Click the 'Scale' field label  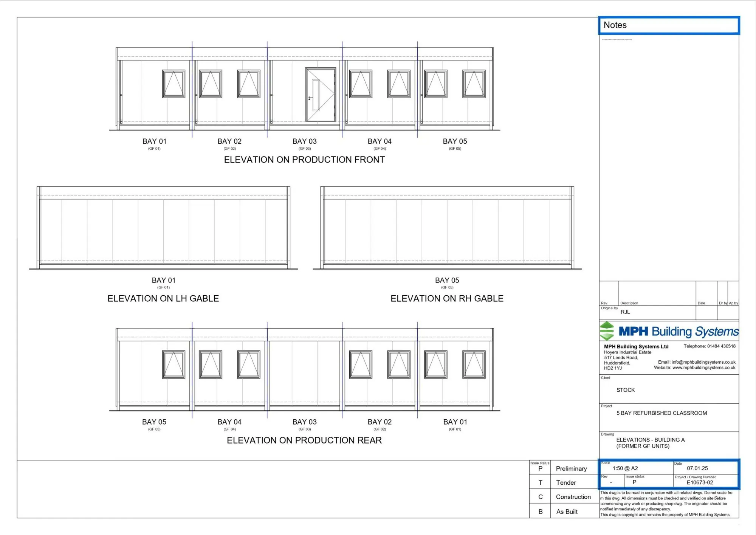tap(606, 463)
